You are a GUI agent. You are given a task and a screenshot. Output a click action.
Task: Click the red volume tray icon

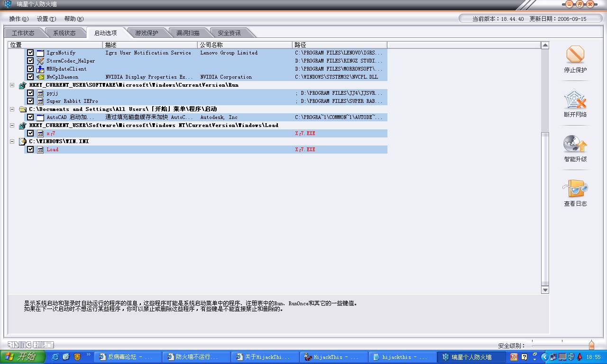click(579, 357)
